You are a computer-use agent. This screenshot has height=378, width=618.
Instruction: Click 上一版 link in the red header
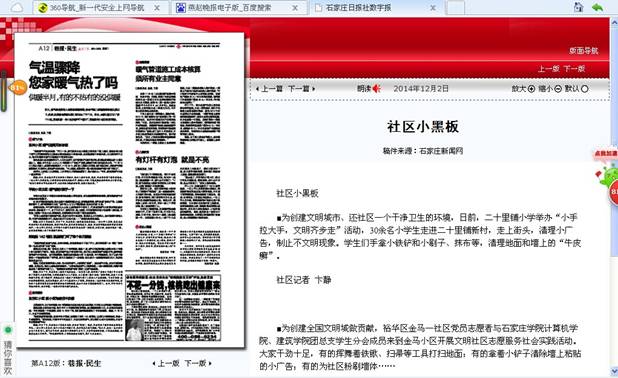(549, 69)
